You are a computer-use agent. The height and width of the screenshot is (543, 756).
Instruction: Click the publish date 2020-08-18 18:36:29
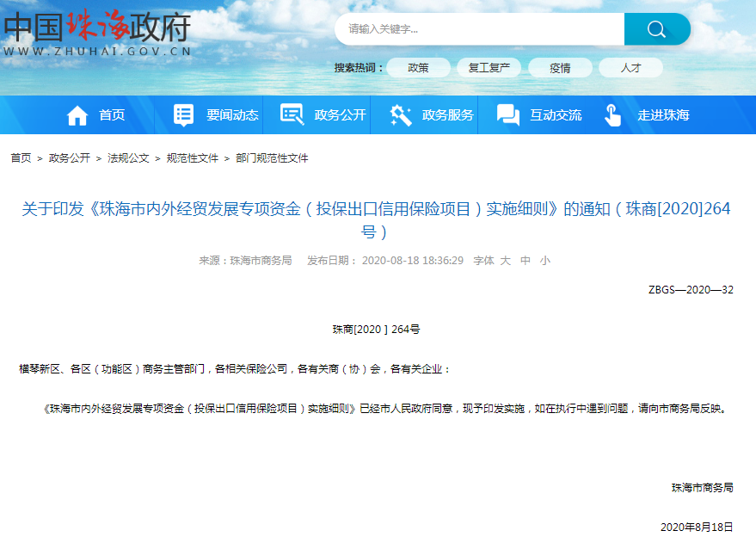point(413,261)
